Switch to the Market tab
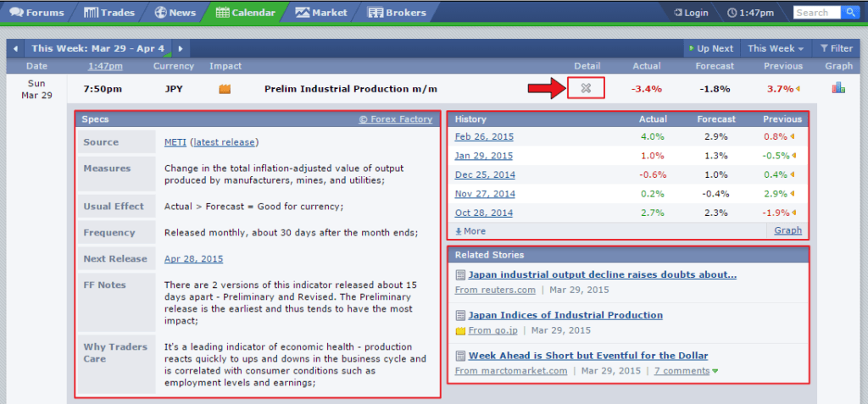 321,13
